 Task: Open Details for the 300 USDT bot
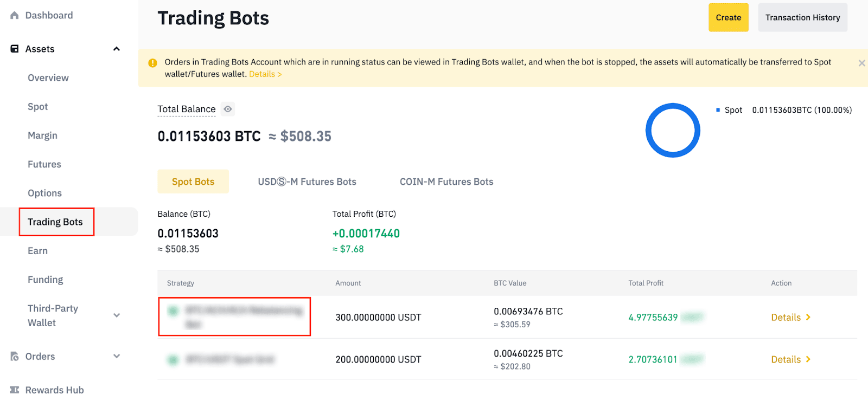790,318
